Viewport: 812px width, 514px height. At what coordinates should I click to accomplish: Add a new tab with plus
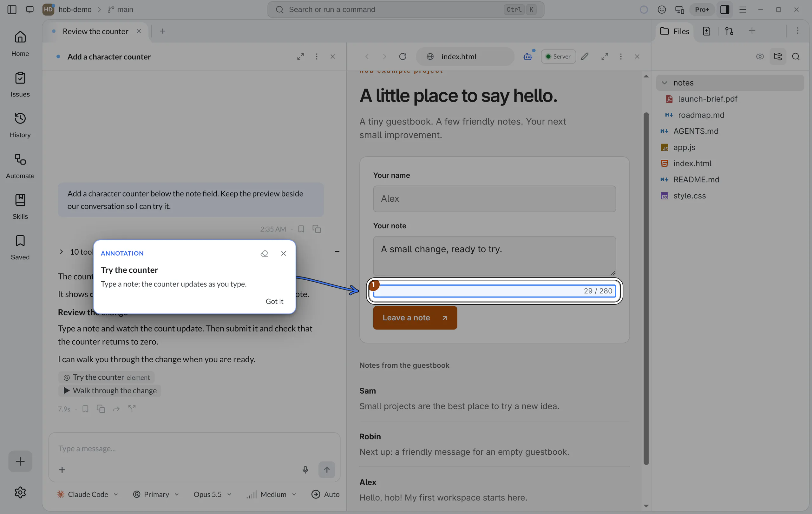162,31
